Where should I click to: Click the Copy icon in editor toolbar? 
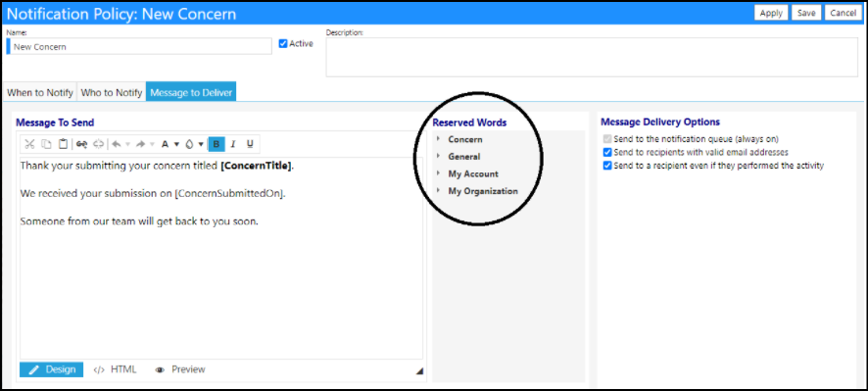click(47, 144)
